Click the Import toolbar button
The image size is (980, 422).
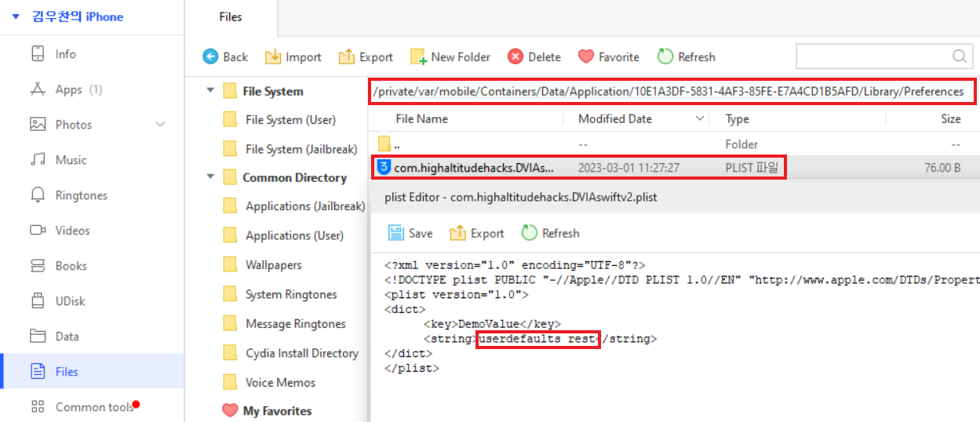point(293,56)
